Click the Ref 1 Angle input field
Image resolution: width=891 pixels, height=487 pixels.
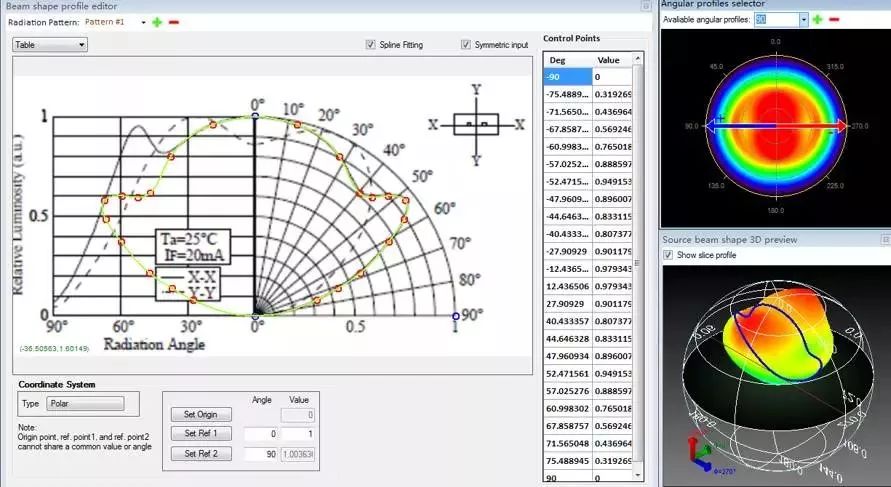(260, 434)
